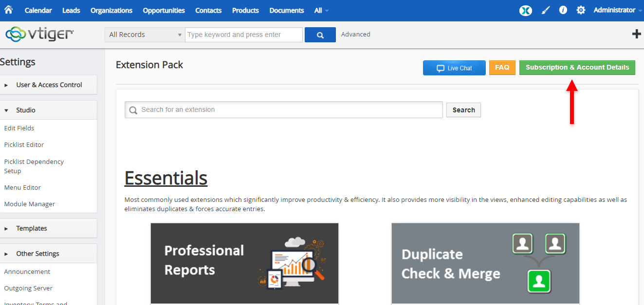Open the settings gear icon

pos(581,10)
